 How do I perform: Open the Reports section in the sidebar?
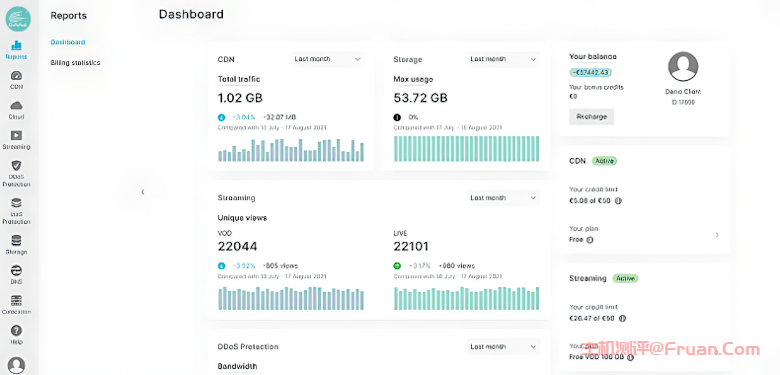[16, 50]
